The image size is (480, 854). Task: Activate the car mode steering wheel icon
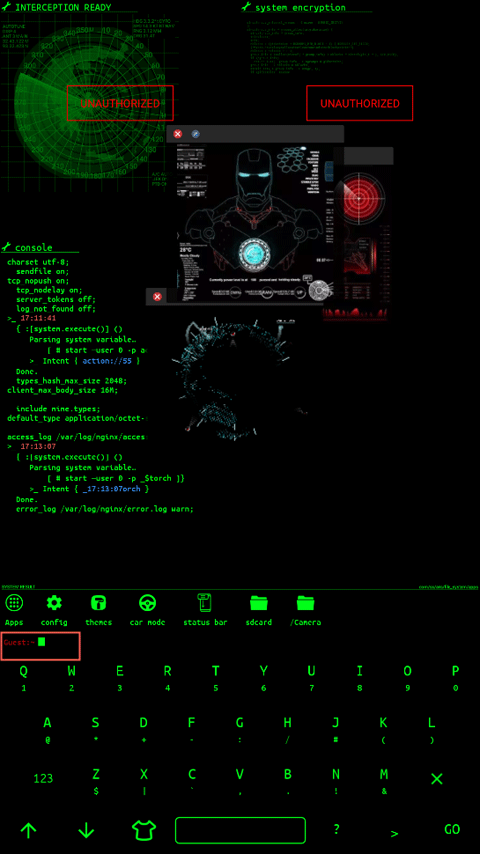148,602
